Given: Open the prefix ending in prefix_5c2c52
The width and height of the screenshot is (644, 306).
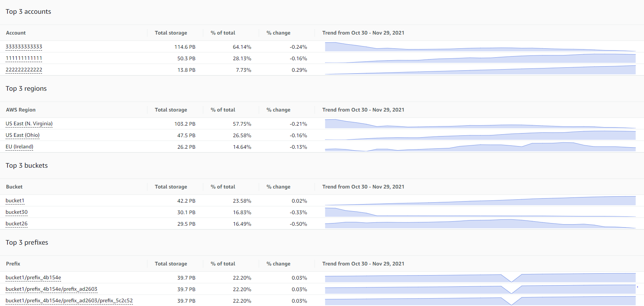Looking at the screenshot, I should click(69, 301).
